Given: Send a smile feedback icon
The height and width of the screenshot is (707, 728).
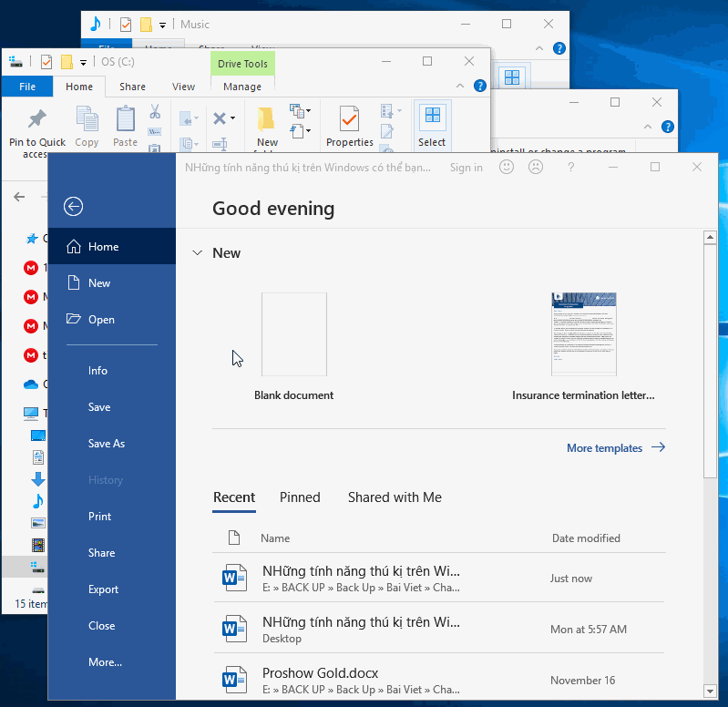Looking at the screenshot, I should (x=507, y=167).
